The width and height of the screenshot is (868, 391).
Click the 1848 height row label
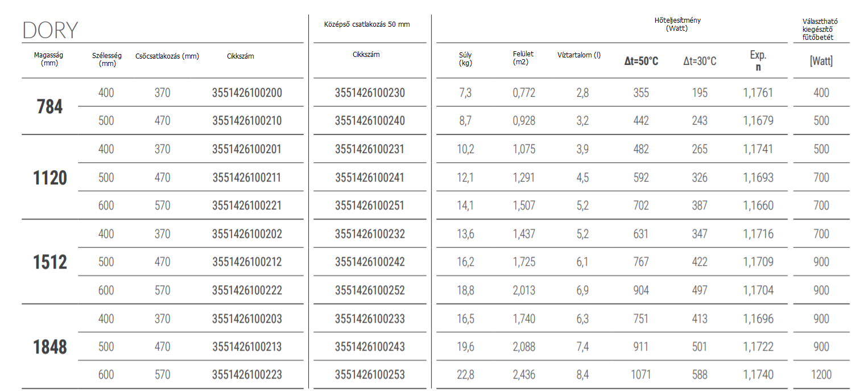click(x=50, y=347)
